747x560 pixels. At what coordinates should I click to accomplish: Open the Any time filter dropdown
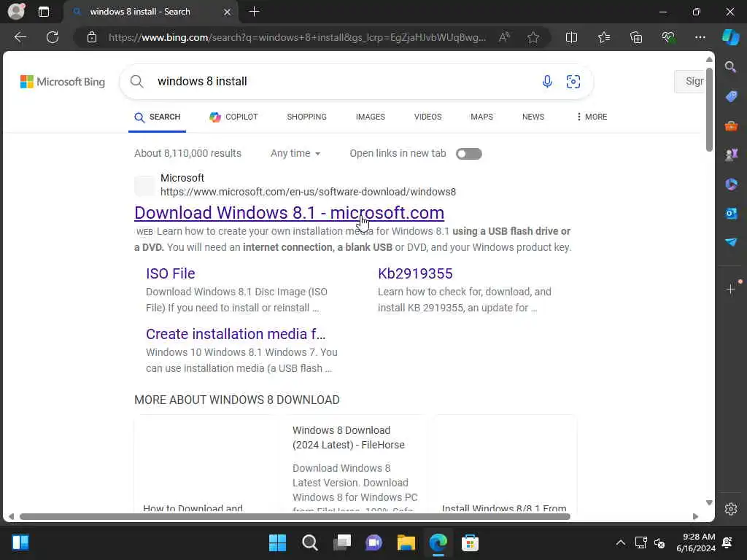pyautogui.click(x=295, y=153)
